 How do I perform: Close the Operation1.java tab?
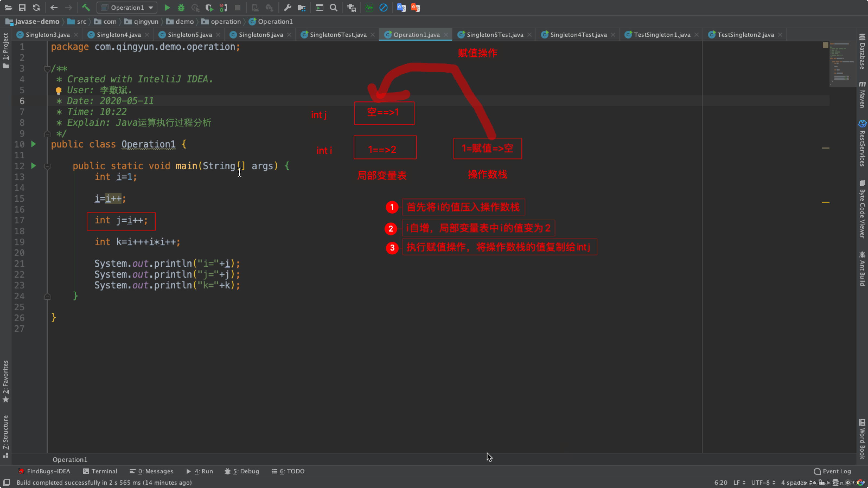(446, 35)
